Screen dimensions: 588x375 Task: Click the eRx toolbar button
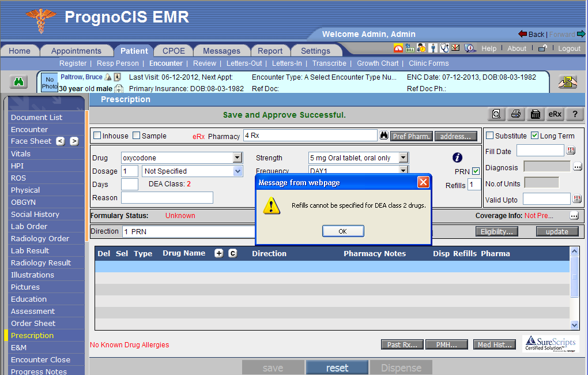point(555,114)
